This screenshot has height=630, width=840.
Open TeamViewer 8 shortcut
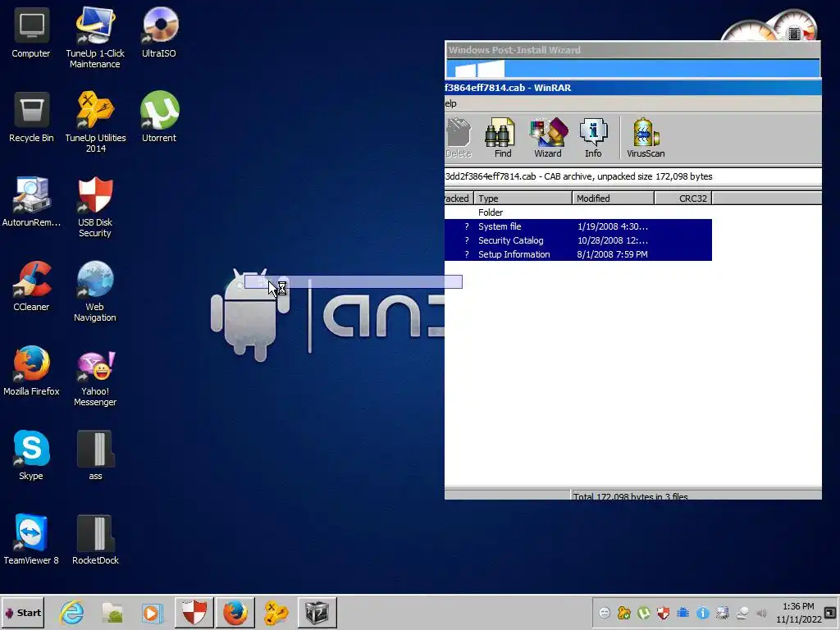pos(31,540)
